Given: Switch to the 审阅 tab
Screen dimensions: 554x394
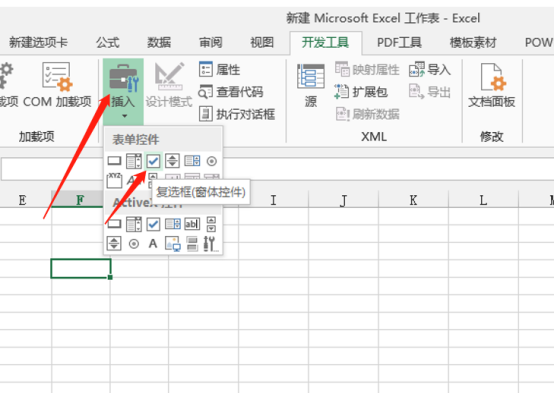Looking at the screenshot, I should coord(211,43).
